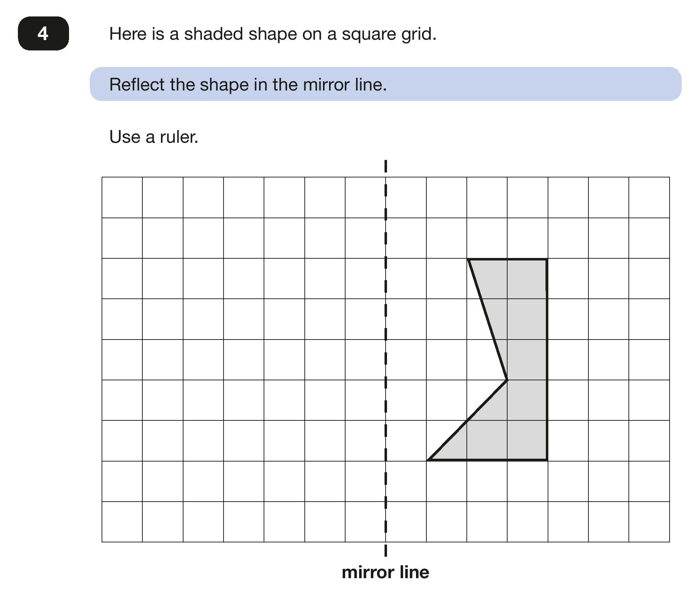Click the dashed mirror line inside the grid
Image resolution: width=700 pixels, height=600 pixels.
coord(386,360)
